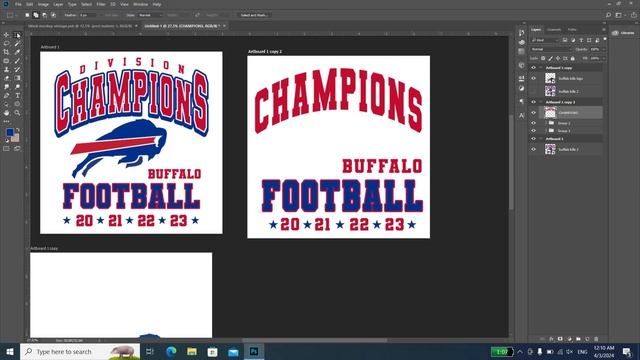The width and height of the screenshot is (640, 360).
Task: Toggle visibility of first layer under Artboard 1 copy
Action: point(533,78)
